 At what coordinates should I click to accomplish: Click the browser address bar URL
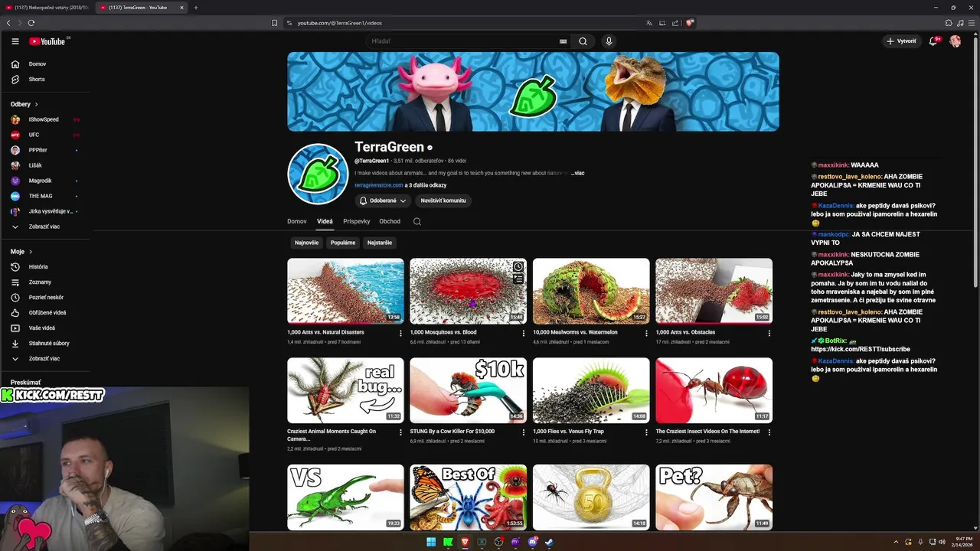[339, 23]
